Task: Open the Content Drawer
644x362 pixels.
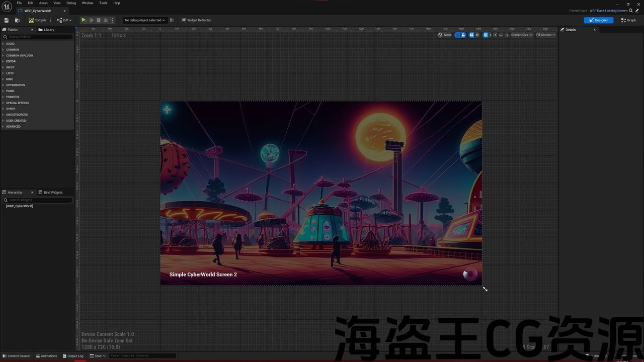Action: pyautogui.click(x=16, y=356)
